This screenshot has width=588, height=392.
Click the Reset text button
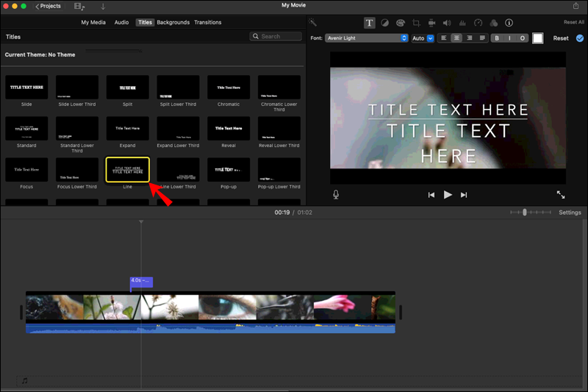561,38
